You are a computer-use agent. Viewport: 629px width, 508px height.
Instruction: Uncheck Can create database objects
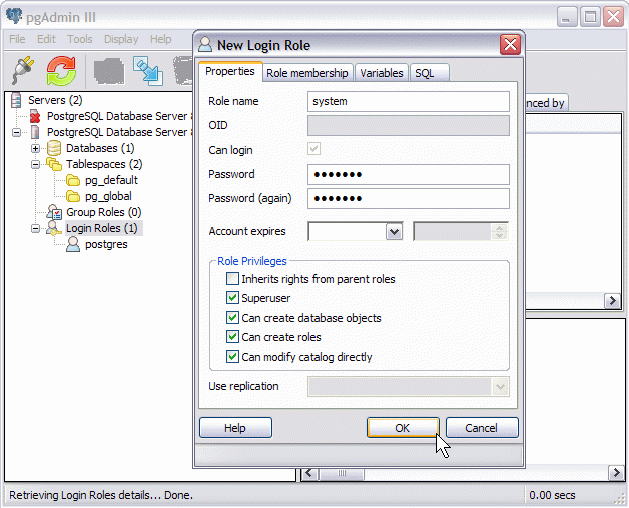point(232,317)
